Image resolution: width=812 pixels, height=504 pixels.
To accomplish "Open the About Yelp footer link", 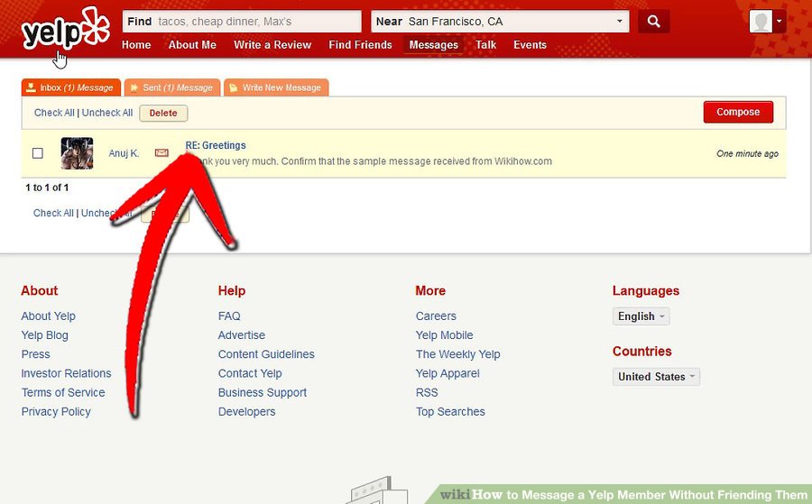I will pos(48,316).
